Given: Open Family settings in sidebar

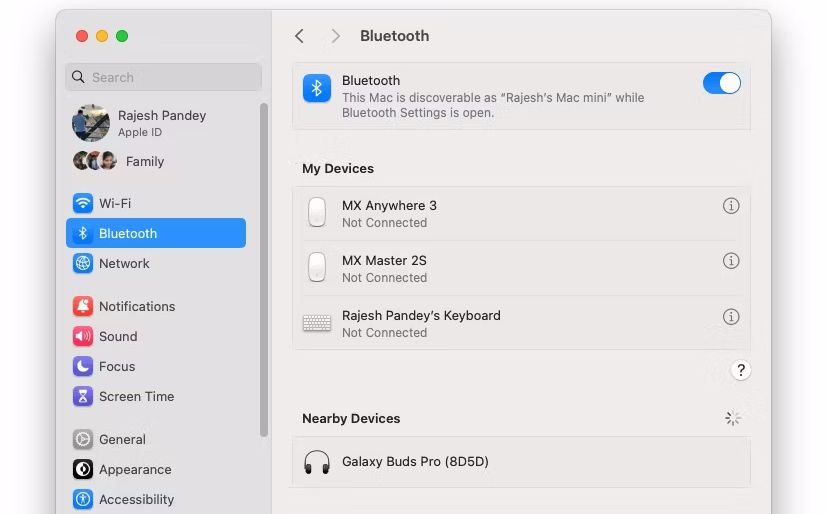Looking at the screenshot, I should tap(156, 161).
